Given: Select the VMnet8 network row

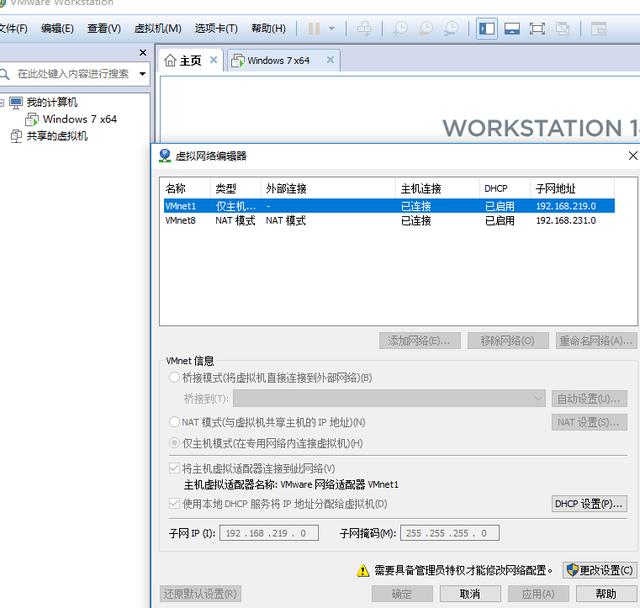Looking at the screenshot, I should point(389,221).
